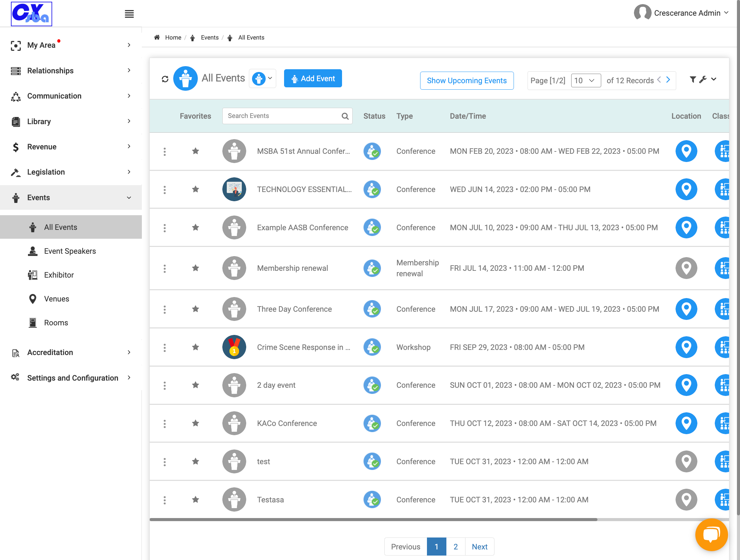Viewport: 740px width, 560px height.
Task: Open the wrench tools icon
Action: point(703,79)
